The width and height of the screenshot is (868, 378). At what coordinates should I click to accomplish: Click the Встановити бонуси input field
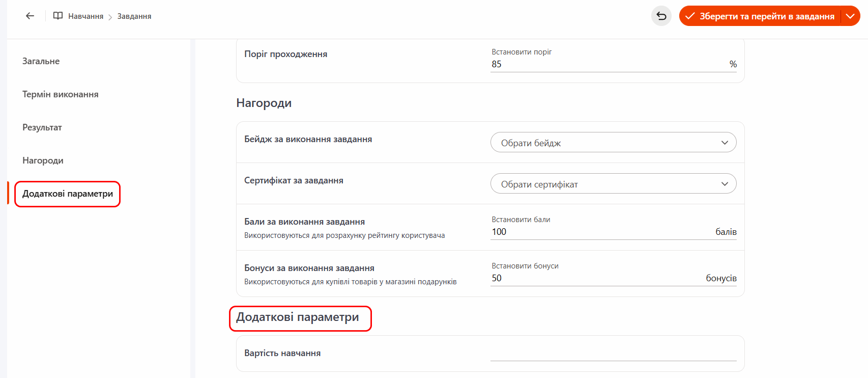click(595, 278)
